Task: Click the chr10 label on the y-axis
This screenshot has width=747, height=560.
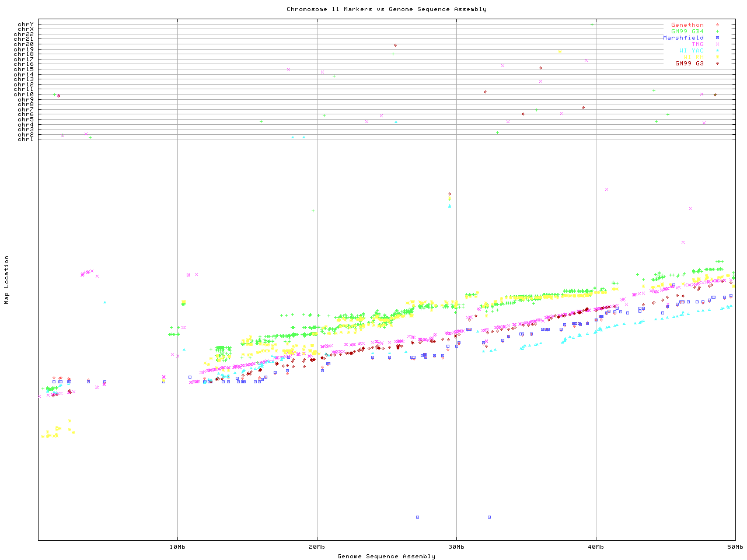Action: coord(24,94)
